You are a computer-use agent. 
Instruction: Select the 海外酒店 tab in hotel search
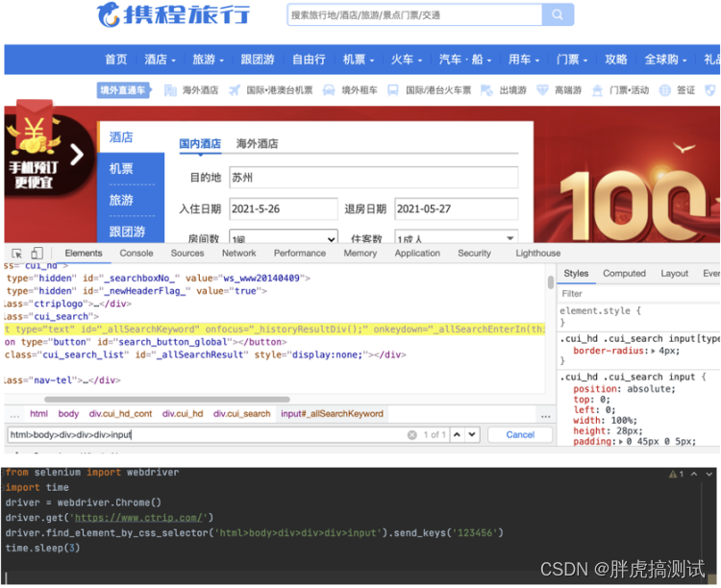click(257, 144)
